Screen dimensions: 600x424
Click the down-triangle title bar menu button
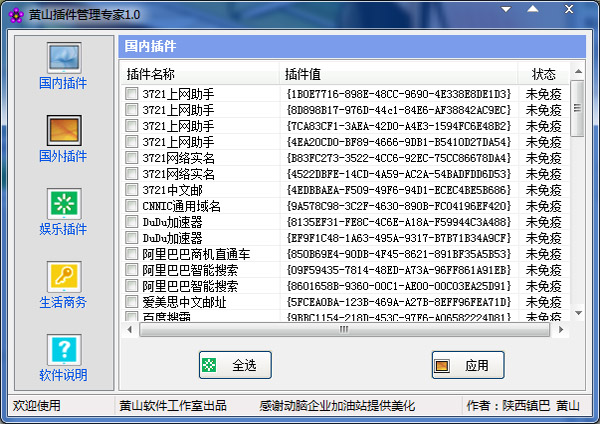tap(506, 9)
